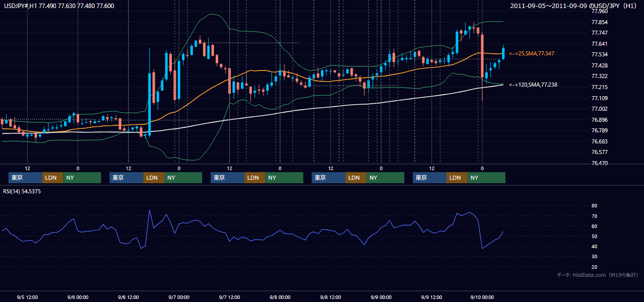This screenshot has width=644, height=302.
Task: Click the 77.960 price axis label
Action: [599, 11]
